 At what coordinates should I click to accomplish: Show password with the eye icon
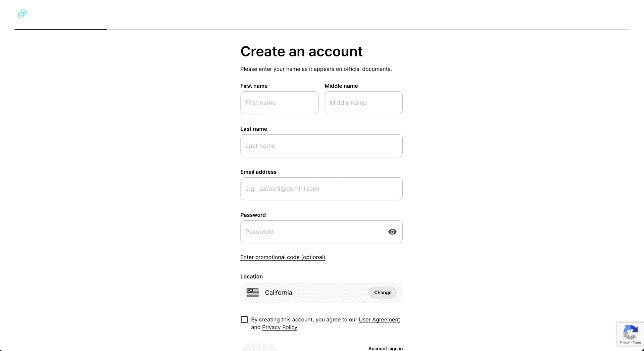392,232
